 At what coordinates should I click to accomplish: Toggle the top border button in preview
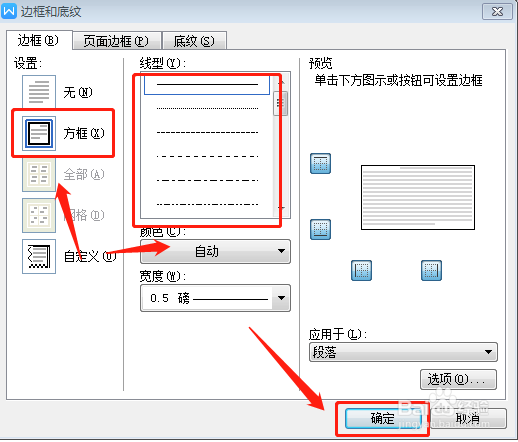coord(320,163)
